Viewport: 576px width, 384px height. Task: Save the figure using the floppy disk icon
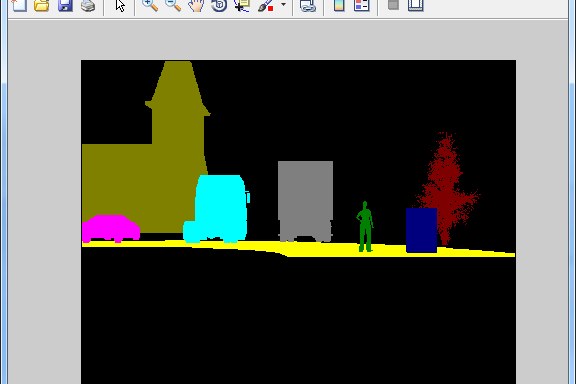pos(65,5)
